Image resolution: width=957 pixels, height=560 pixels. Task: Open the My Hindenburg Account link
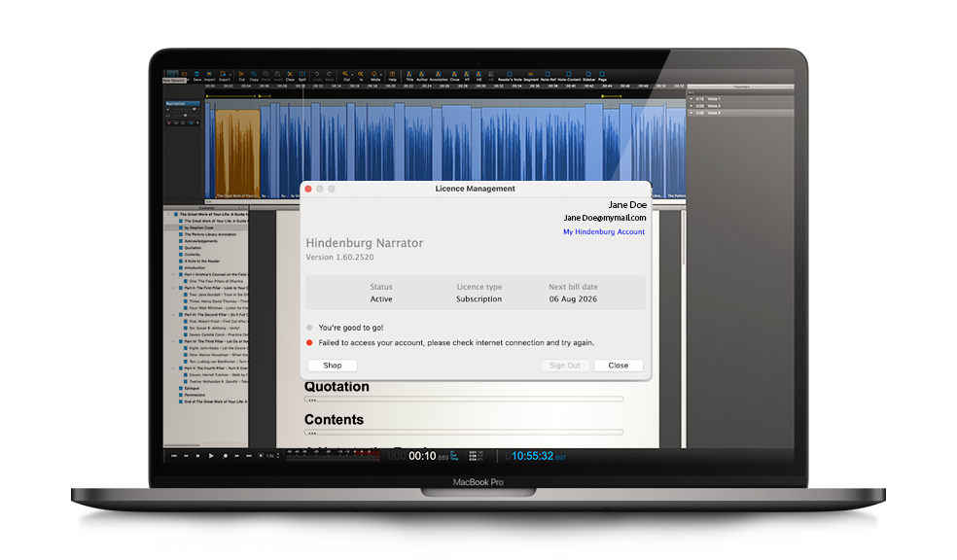coord(604,231)
